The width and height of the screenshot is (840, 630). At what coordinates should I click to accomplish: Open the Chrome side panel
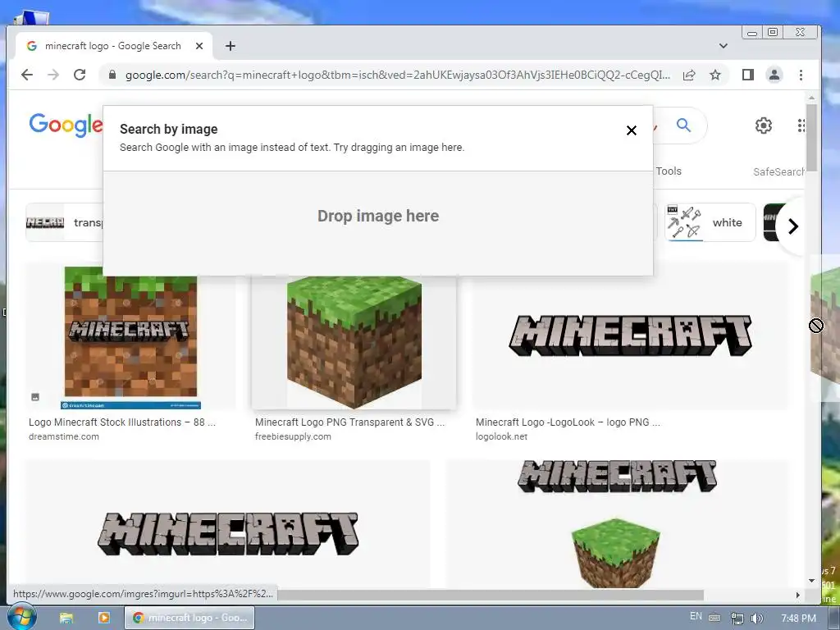tap(748, 75)
